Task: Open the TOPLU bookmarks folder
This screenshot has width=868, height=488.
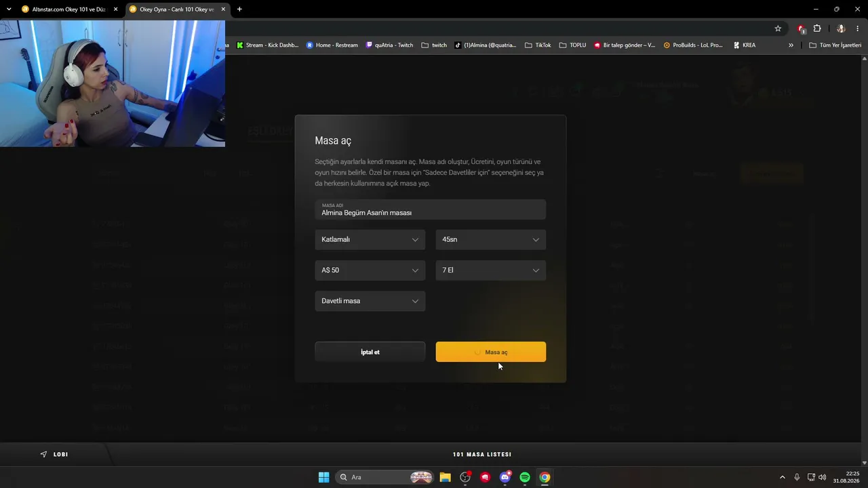Action: (x=572, y=45)
